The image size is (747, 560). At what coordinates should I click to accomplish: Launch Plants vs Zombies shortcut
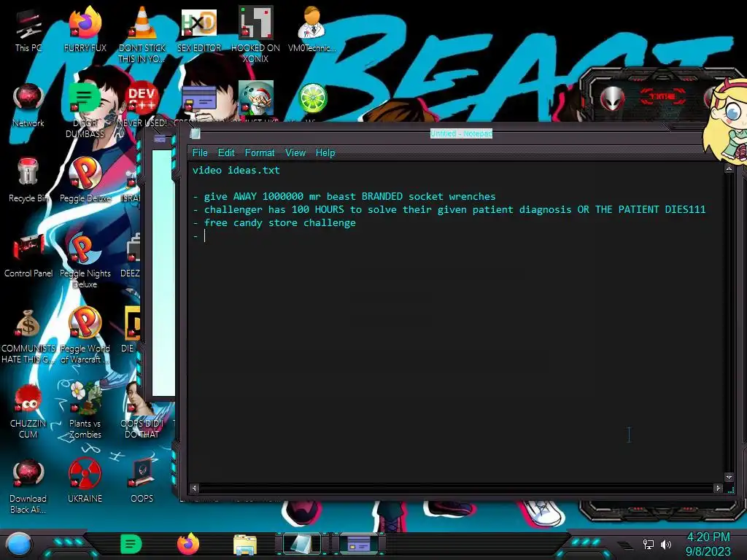pos(85,411)
